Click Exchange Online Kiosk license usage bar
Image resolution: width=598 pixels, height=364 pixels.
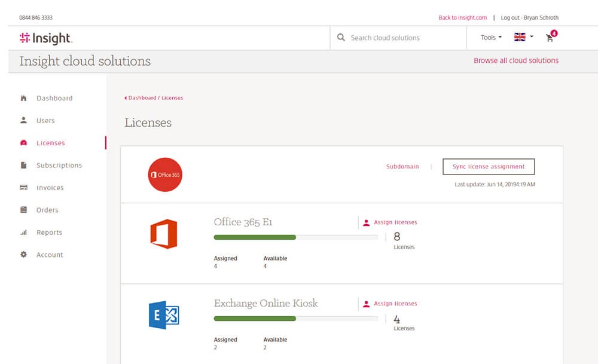tap(295, 318)
